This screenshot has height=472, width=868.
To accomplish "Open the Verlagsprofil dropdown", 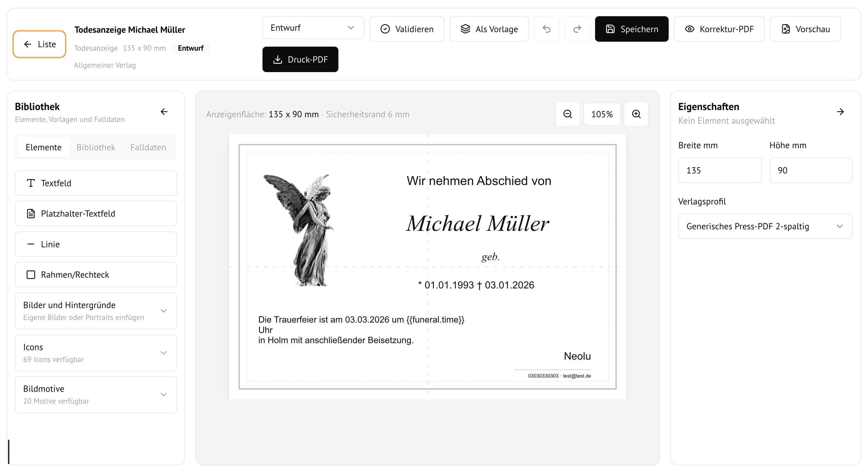I will (x=765, y=226).
